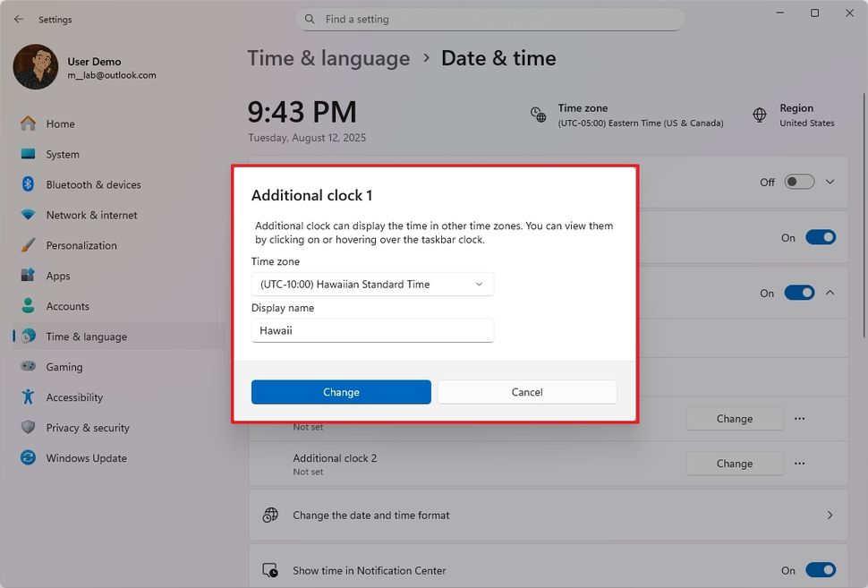Select the Bluetooth & devices icon
The height and width of the screenshot is (588, 868).
point(29,184)
